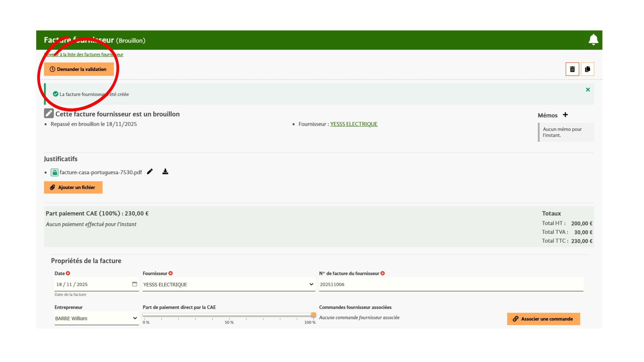Duplicate invoice using copy icon
Image resolution: width=644 pixels, height=362 pixels.
click(587, 69)
